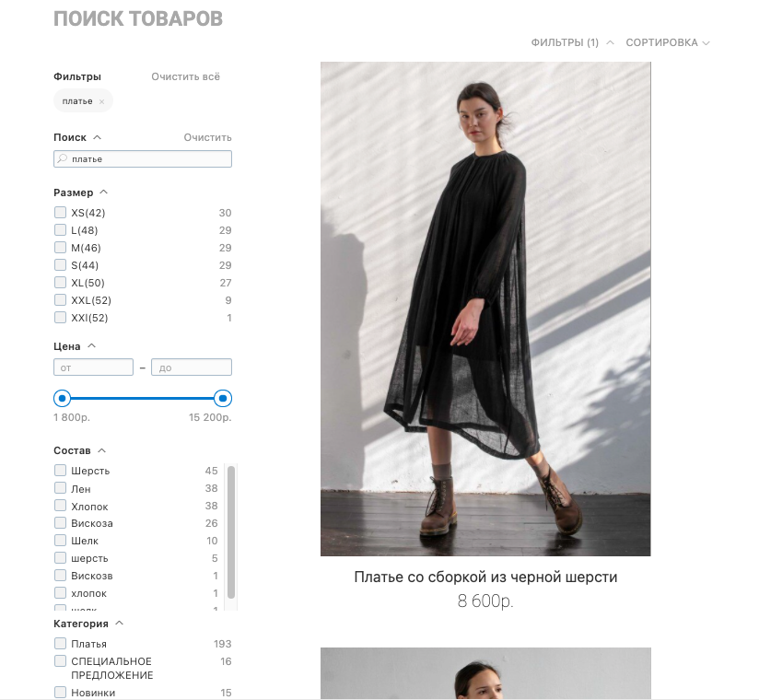Click Очистить next to Поиск

click(207, 137)
